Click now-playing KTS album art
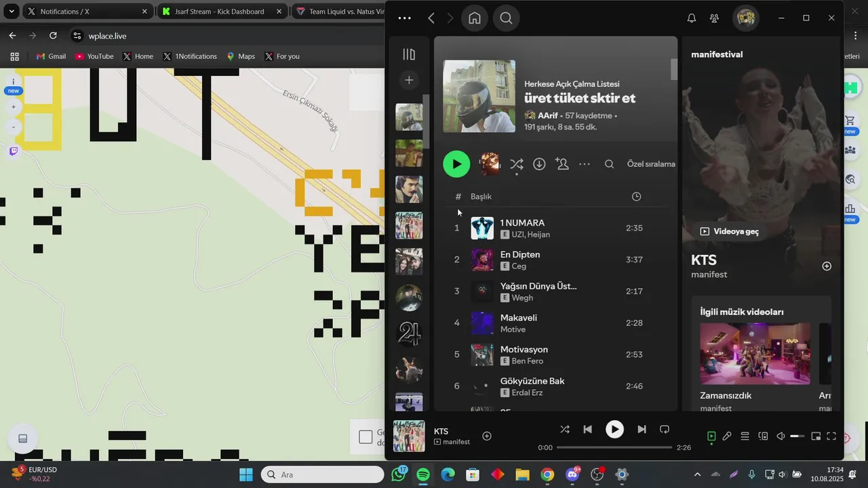 click(410, 436)
